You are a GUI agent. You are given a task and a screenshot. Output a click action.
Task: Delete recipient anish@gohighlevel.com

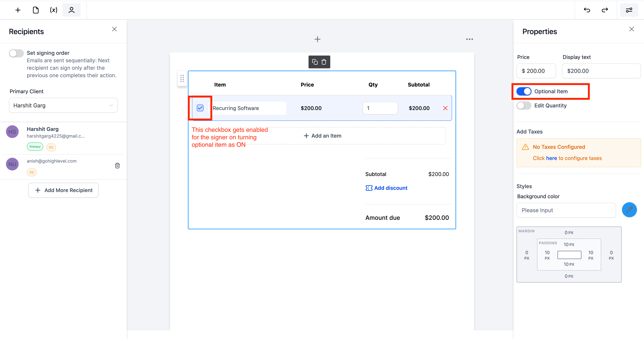pos(117,165)
